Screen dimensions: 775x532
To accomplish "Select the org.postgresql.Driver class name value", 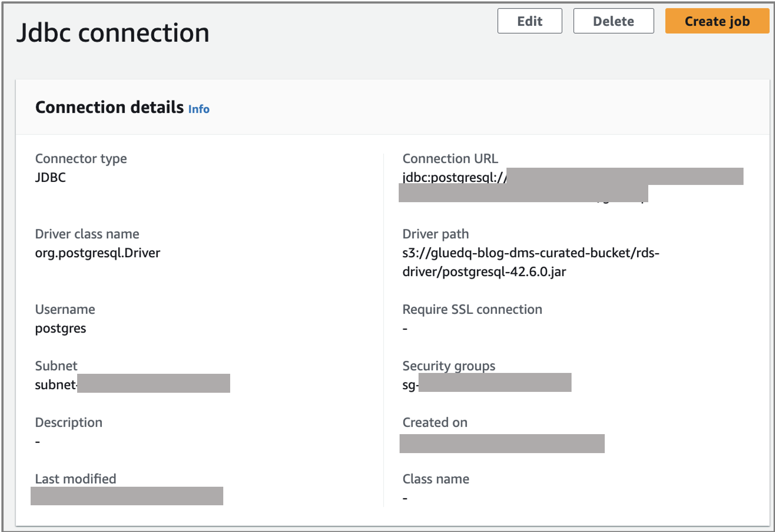I will click(x=97, y=253).
